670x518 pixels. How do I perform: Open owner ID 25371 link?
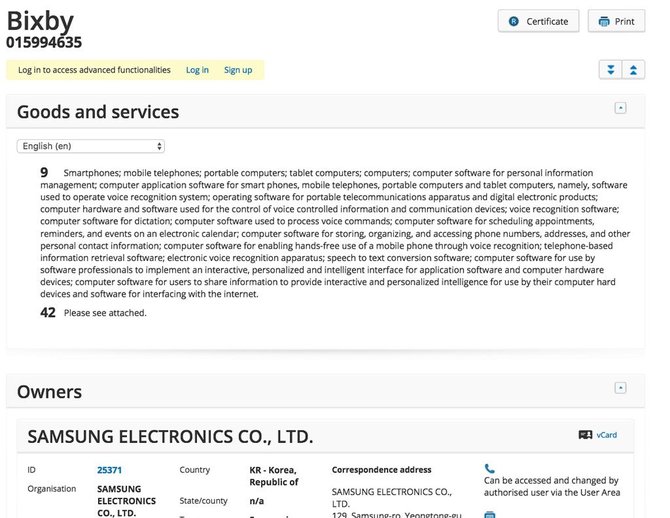coord(109,470)
